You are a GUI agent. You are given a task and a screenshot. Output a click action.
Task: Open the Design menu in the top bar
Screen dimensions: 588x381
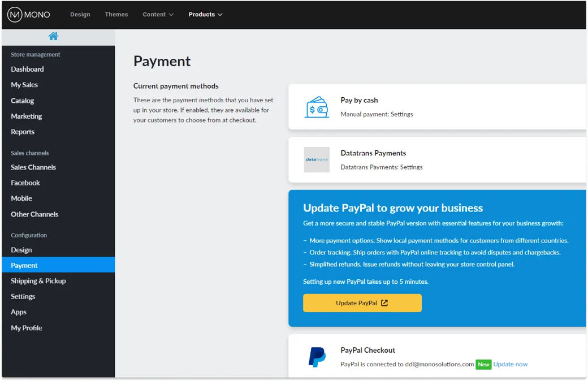(x=80, y=14)
